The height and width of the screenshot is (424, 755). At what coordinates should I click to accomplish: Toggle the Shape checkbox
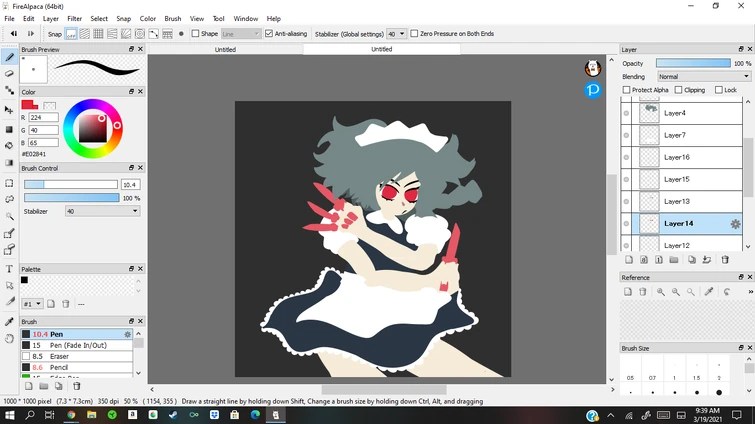(x=195, y=34)
